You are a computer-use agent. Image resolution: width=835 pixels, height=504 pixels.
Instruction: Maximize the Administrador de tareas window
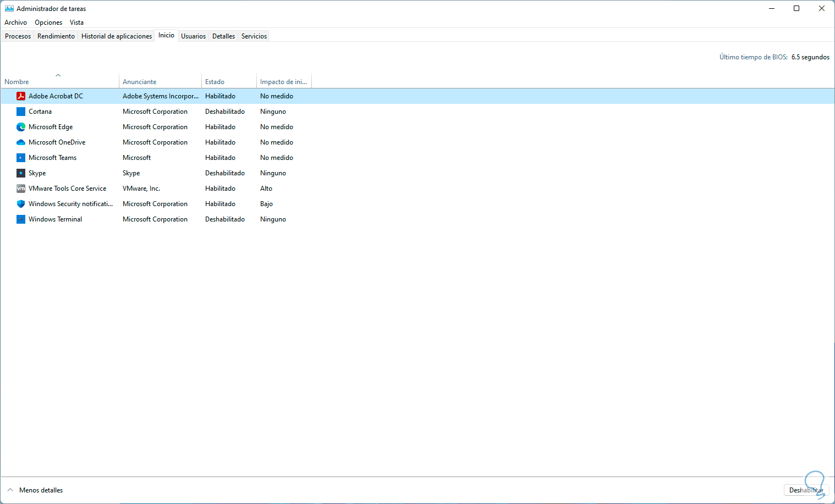(x=796, y=8)
